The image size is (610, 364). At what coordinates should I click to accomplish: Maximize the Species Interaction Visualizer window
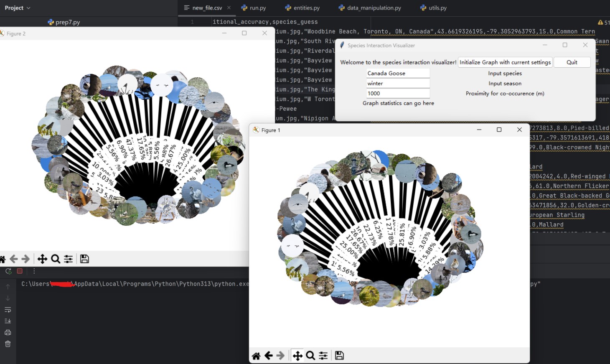click(x=565, y=45)
